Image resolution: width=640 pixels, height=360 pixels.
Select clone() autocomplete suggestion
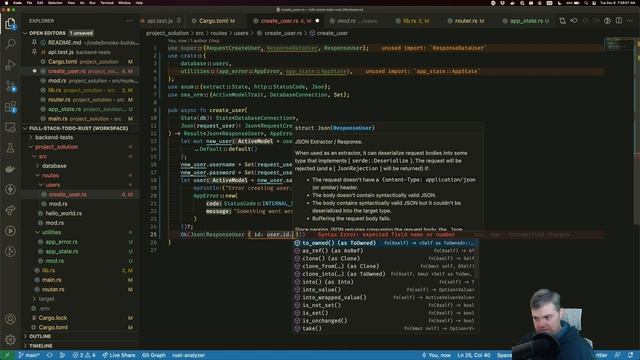385,258
